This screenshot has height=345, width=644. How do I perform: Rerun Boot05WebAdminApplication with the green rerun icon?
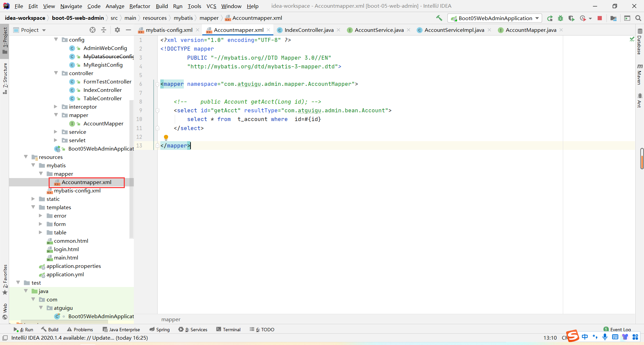pos(550,18)
